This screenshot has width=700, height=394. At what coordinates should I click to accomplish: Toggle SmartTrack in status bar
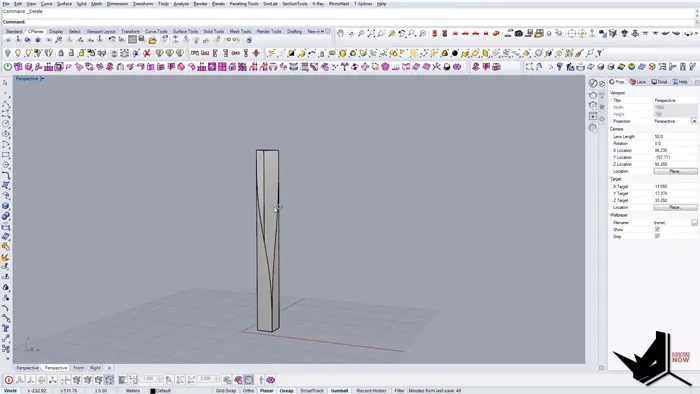coord(312,390)
